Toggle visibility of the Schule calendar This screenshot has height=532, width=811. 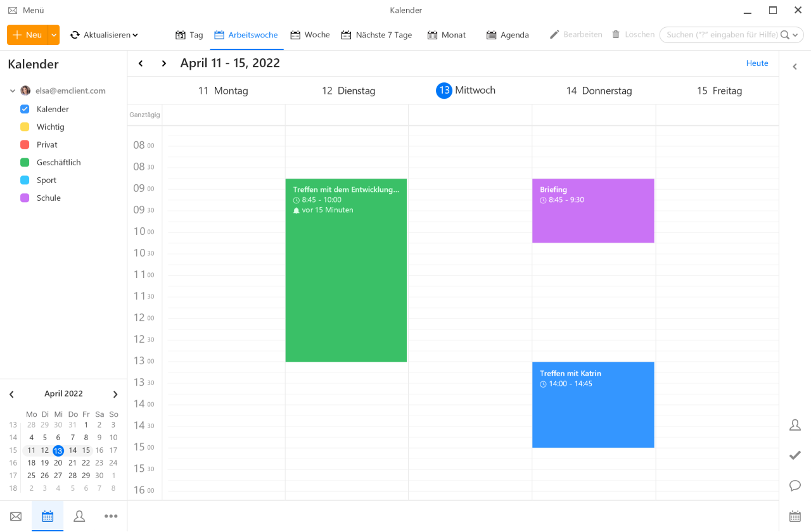[24, 198]
